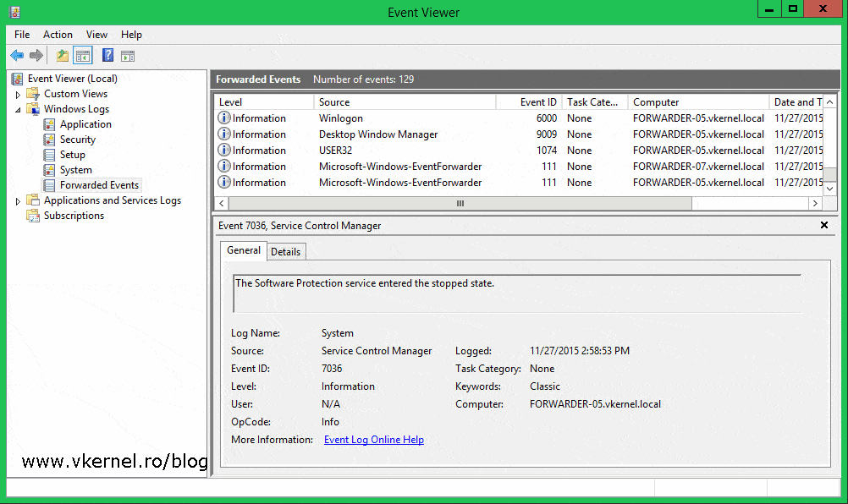
Task: Open the Event Log Online Help link
Action: click(373, 440)
